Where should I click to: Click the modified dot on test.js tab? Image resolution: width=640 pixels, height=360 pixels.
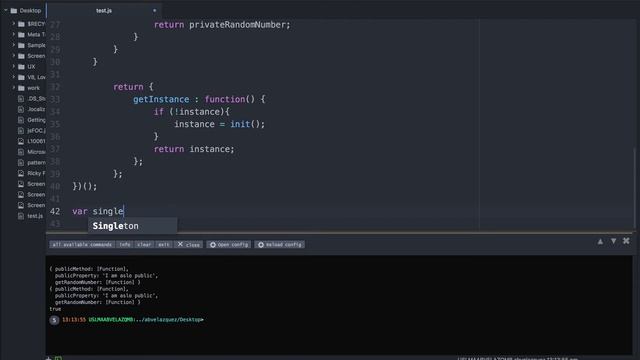pyautogui.click(x=154, y=11)
